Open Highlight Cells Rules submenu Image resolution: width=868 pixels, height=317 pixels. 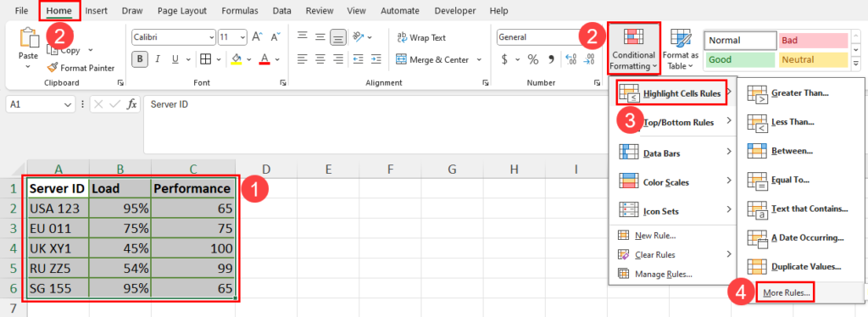coord(672,93)
